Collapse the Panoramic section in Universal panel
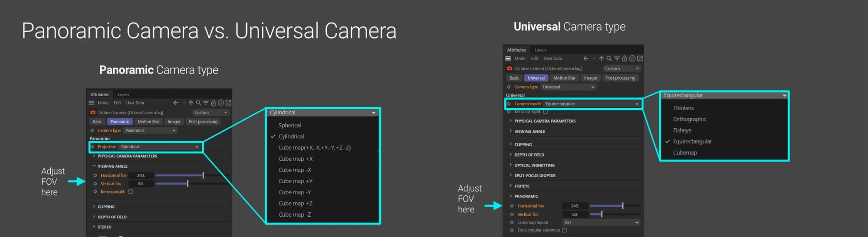The image size is (868, 237). point(523,196)
